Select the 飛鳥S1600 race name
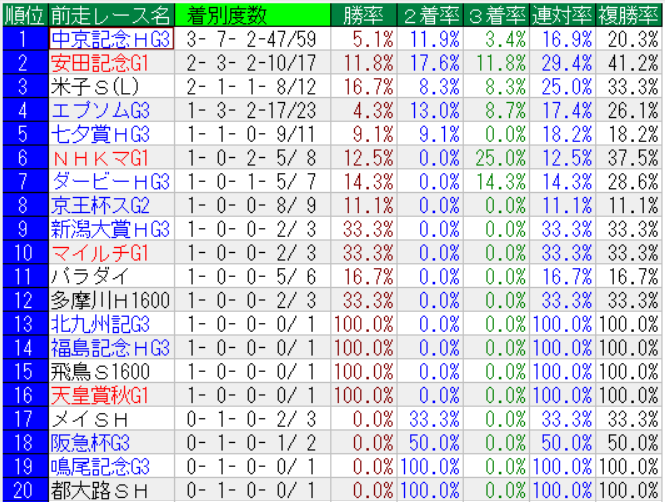This screenshot has width=665, height=502. coord(100,372)
